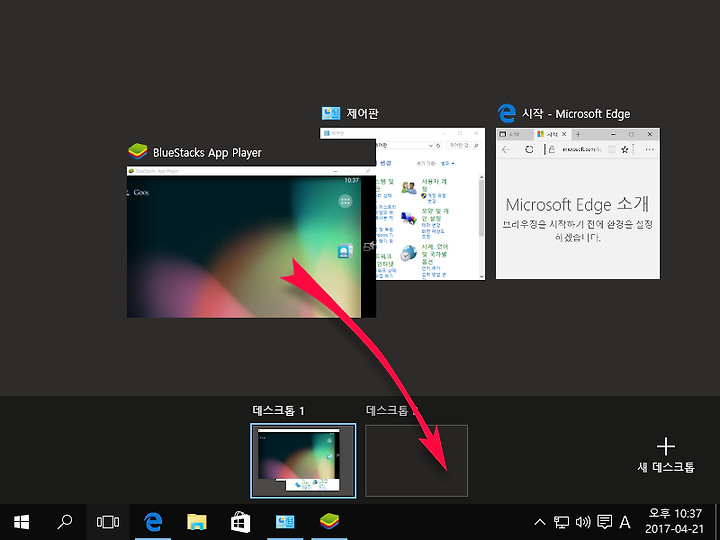This screenshot has width=720, height=540.
Task: Open taskbar search magnifier
Action: click(65, 522)
